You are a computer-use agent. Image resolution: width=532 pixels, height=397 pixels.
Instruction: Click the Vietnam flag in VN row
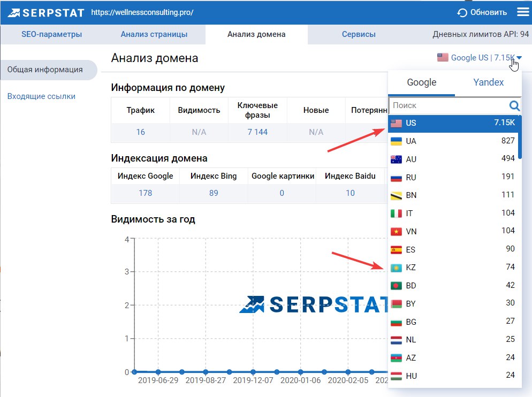pyautogui.click(x=396, y=232)
